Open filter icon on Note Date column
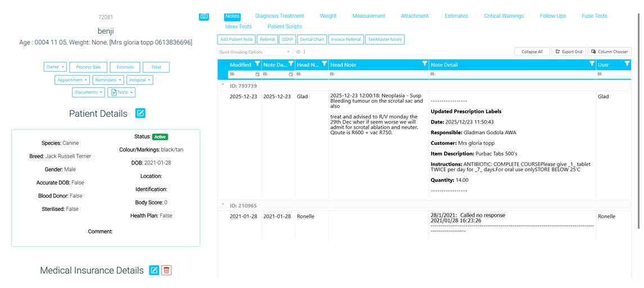 coord(291,63)
